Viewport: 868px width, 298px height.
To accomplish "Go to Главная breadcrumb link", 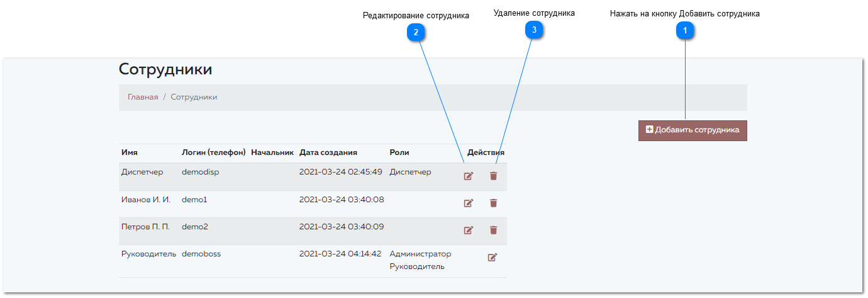I will tap(143, 97).
